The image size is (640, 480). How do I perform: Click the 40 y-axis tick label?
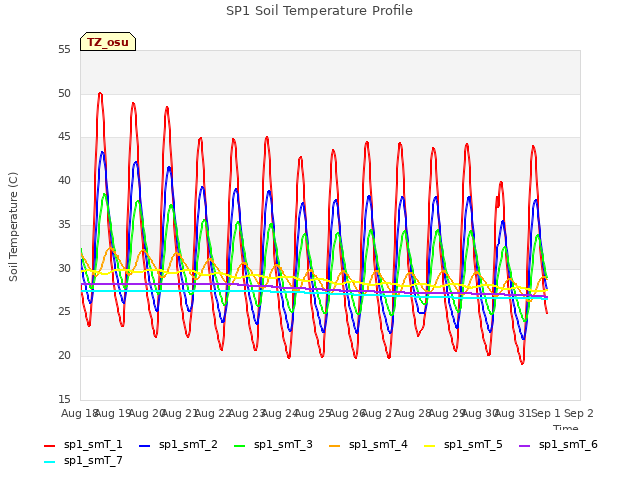click(x=64, y=180)
